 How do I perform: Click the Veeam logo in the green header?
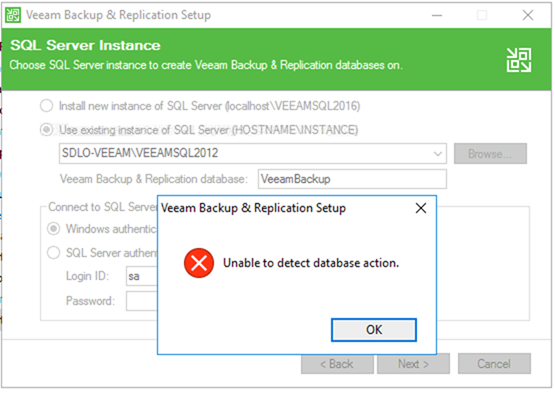(x=519, y=60)
